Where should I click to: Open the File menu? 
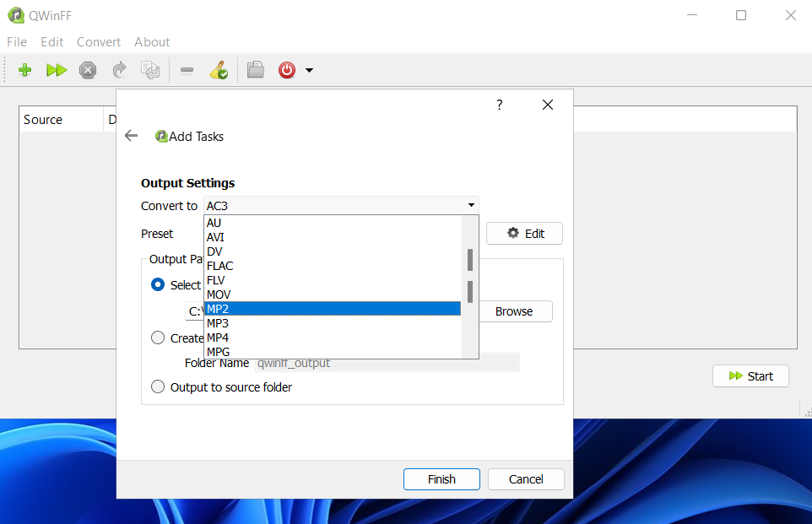tap(17, 42)
